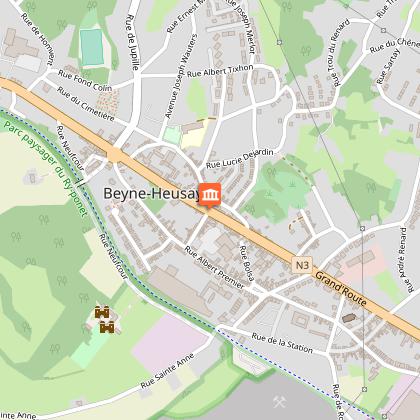
Task: Click the gray building icon near Rue de la Station
Action: (x=348, y=318)
